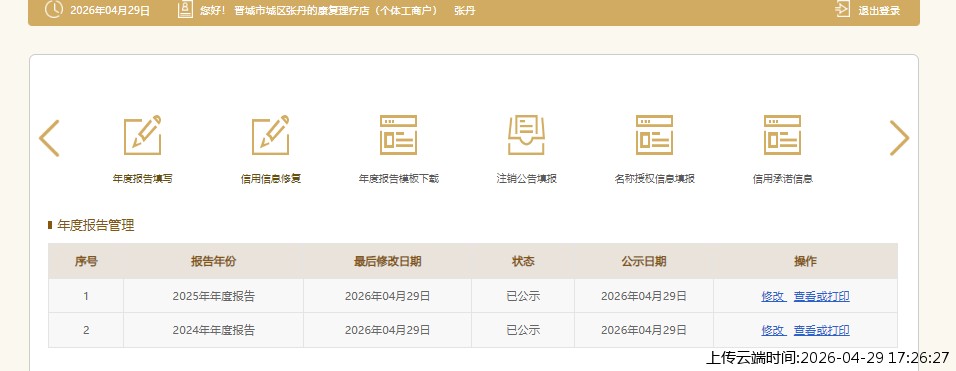This screenshot has height=371, width=956.
Task: Select the 年度报告模板下载 label
Action: click(399, 179)
